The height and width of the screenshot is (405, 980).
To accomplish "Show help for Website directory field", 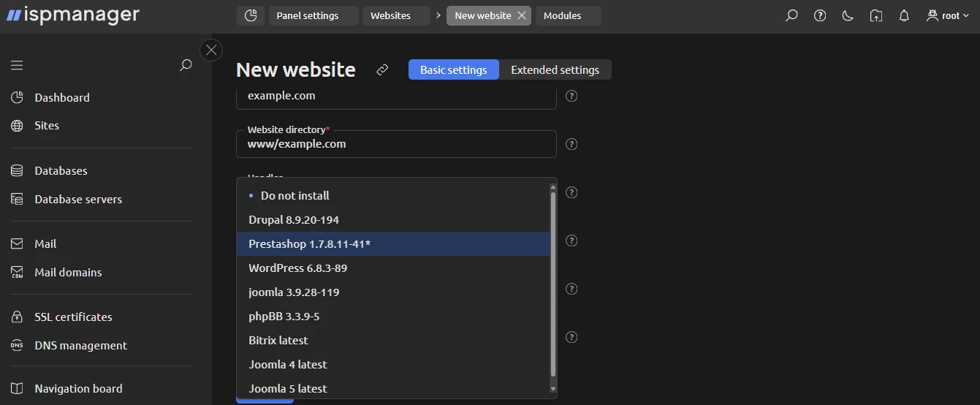I will [x=572, y=144].
